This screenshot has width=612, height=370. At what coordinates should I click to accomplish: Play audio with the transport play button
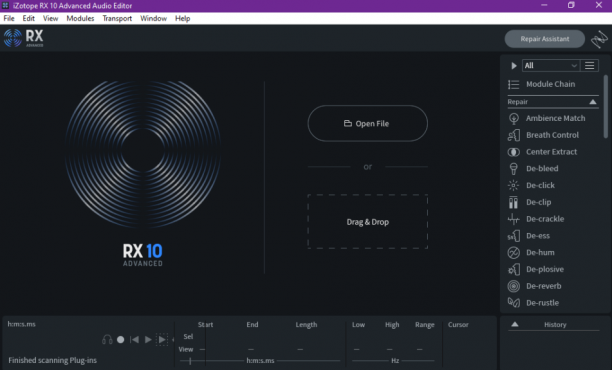pos(148,340)
